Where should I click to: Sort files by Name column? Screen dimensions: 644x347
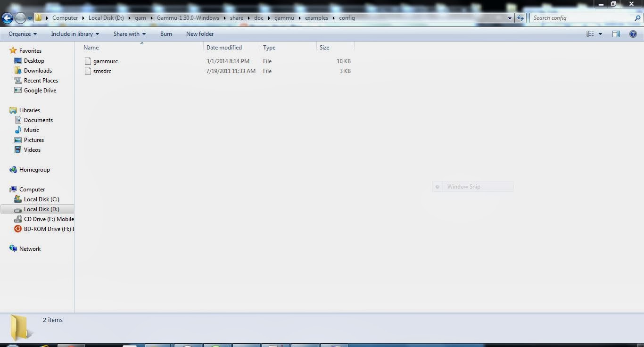point(142,48)
